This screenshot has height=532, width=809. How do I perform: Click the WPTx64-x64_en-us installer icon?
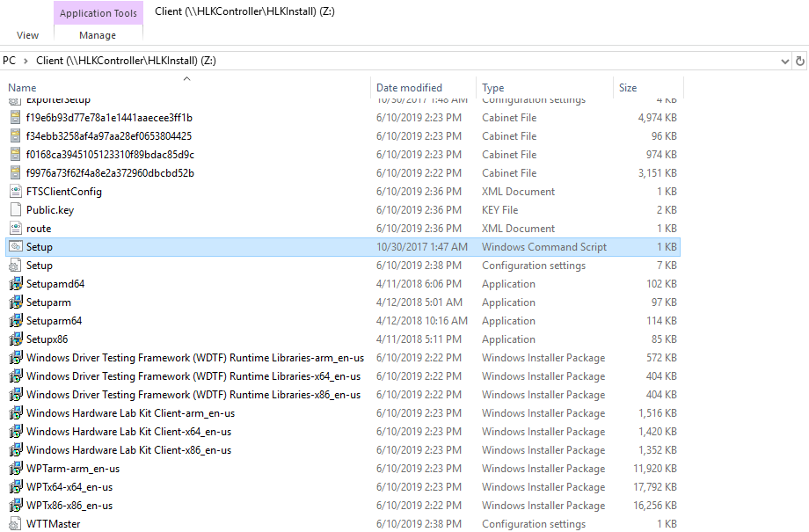click(x=16, y=487)
